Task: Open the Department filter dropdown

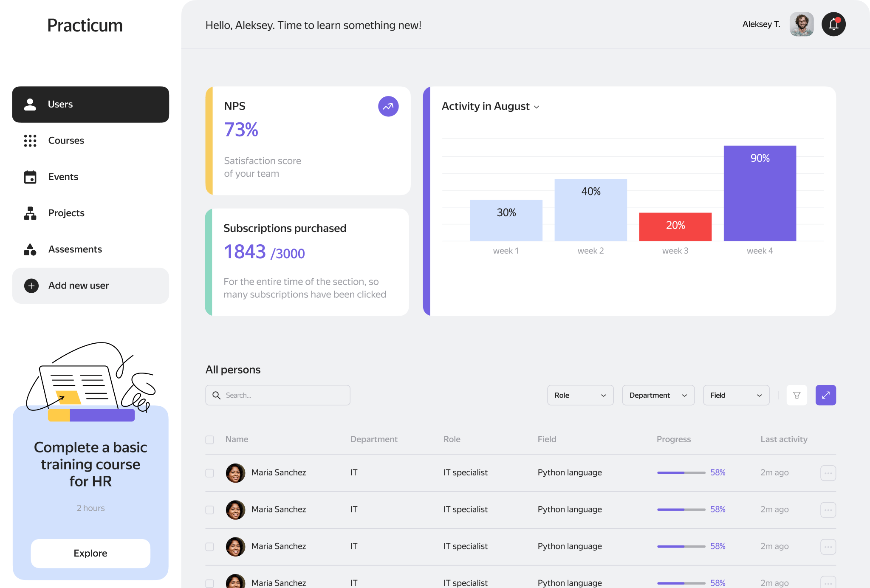Action: pos(658,395)
